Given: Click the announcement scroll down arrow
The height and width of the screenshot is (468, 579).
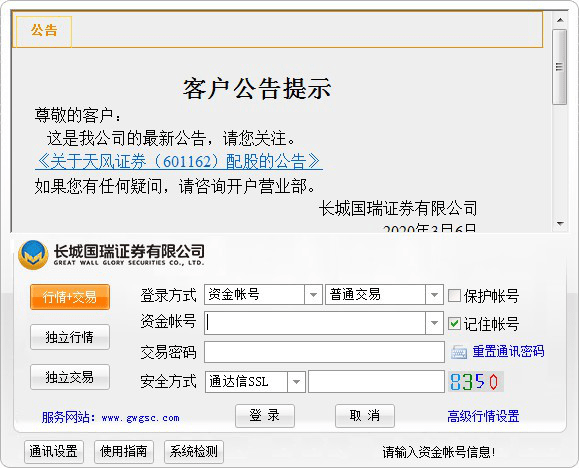Looking at the screenshot, I should 560,224.
